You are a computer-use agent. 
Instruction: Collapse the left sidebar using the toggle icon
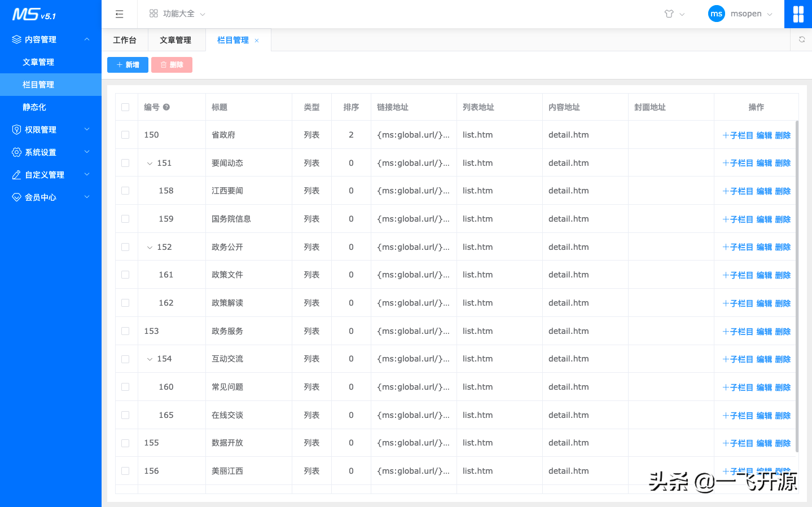119,14
